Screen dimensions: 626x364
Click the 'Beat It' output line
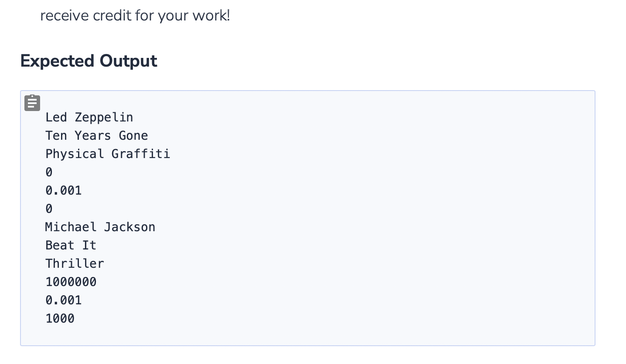click(71, 245)
